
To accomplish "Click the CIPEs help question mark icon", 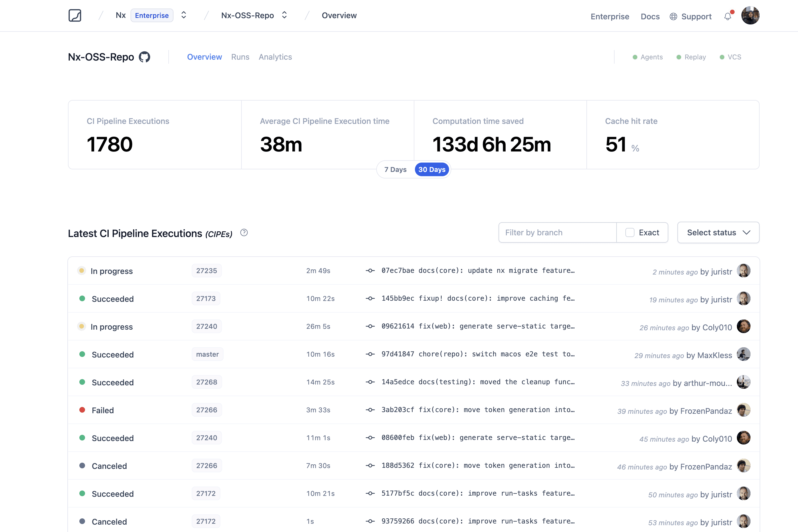I will 244,233.
